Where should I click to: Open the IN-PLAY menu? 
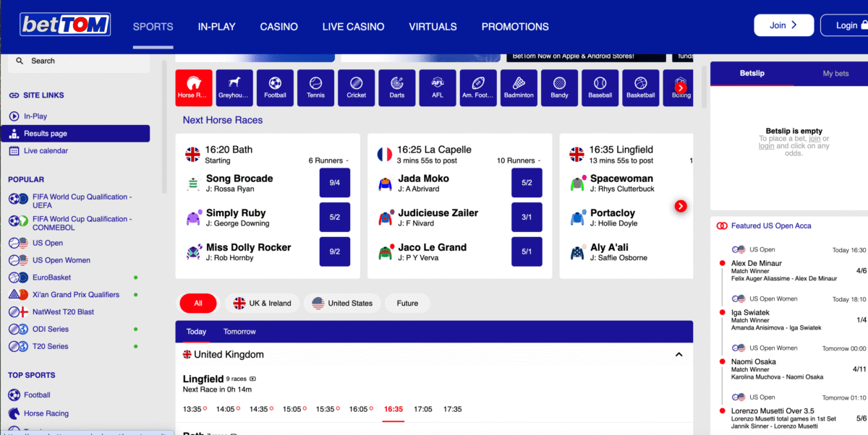(x=217, y=27)
